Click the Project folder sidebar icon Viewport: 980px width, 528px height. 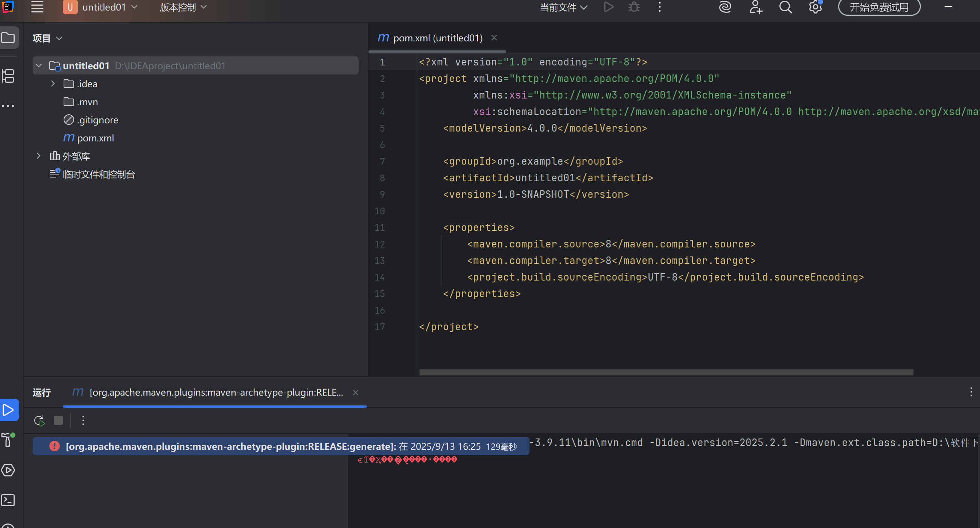point(8,38)
